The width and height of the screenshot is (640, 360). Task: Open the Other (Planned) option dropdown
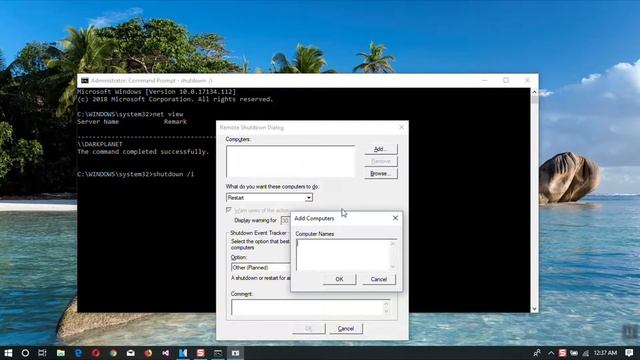point(260,267)
